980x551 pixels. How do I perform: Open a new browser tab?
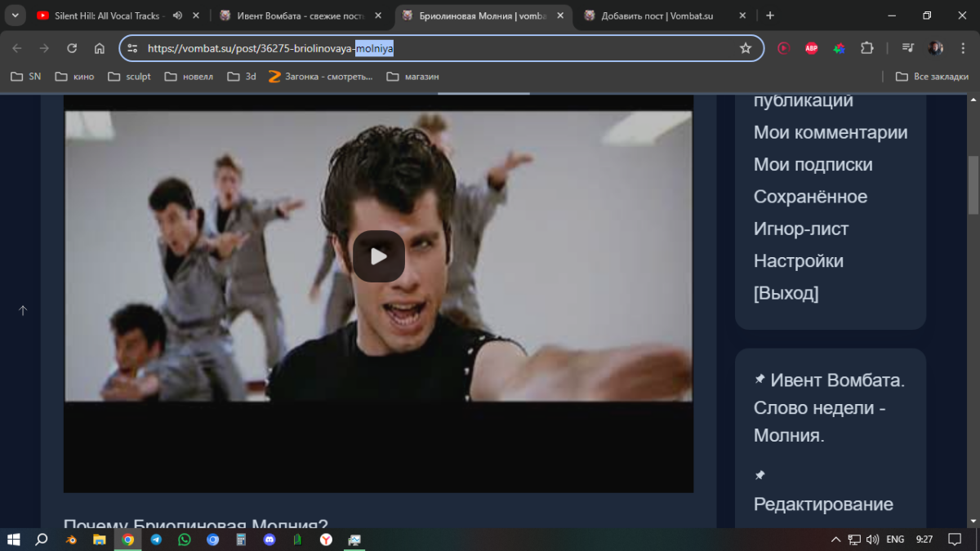point(770,16)
